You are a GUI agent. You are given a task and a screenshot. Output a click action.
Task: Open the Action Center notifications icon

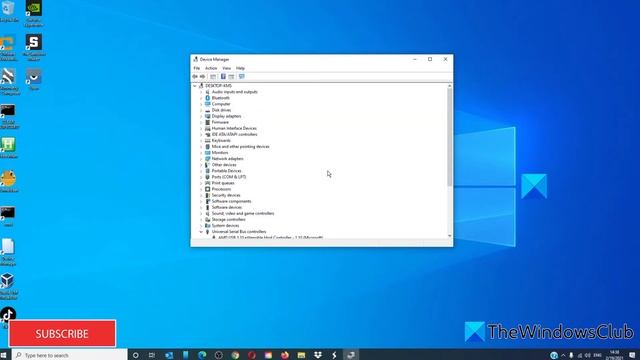[632, 355]
